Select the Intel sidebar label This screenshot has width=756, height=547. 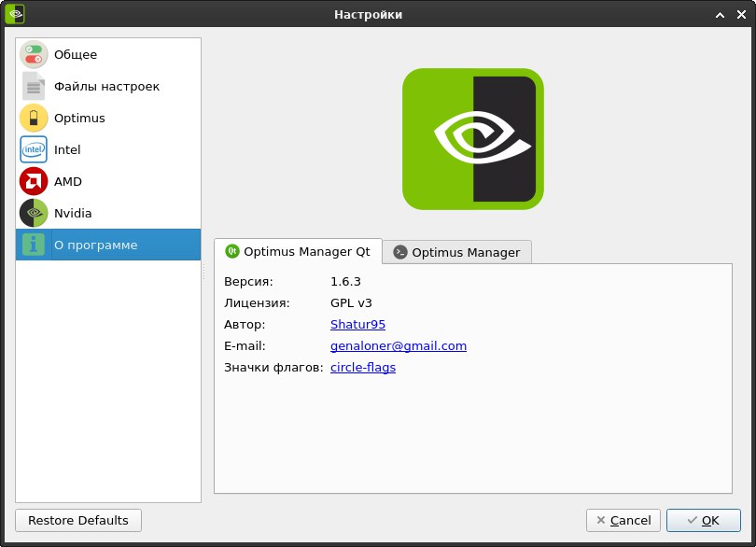pos(67,150)
